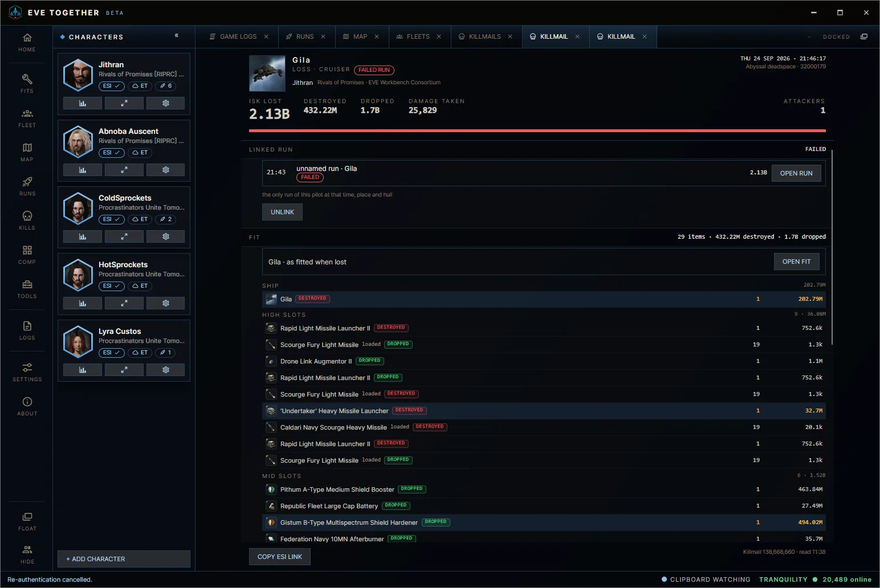The height and width of the screenshot is (588, 880).
Task: Expand Abnoba Auscent card with arrows icon
Action: tap(124, 170)
